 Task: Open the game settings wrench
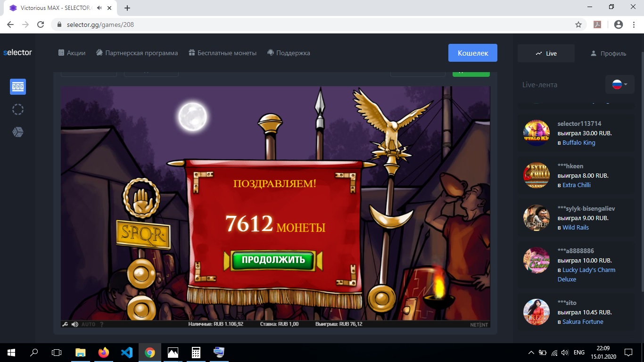click(66, 324)
